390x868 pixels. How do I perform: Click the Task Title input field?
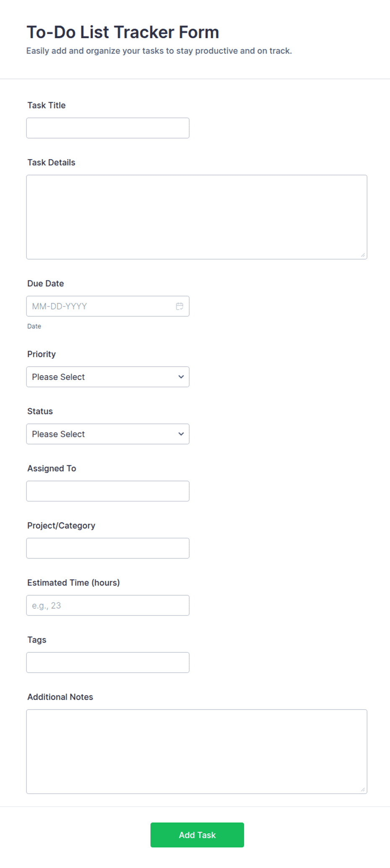point(108,128)
